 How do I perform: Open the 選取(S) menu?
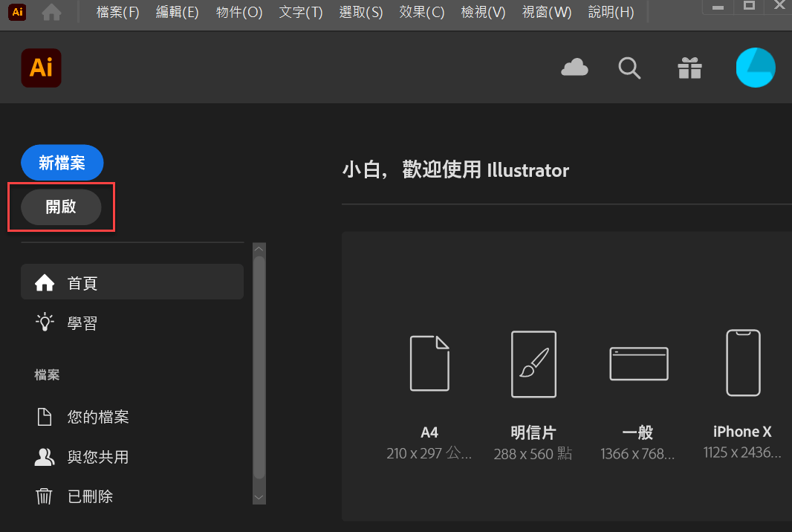coord(361,12)
